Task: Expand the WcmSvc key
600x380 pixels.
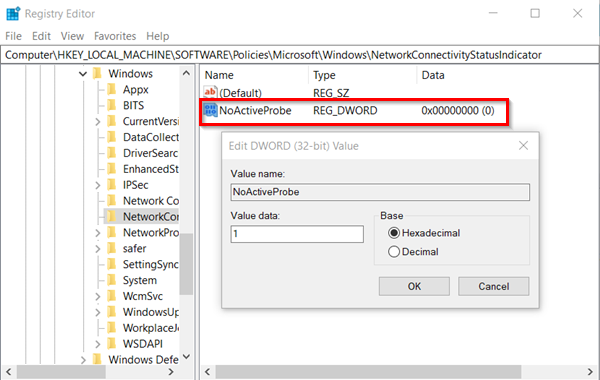Action: click(x=98, y=297)
